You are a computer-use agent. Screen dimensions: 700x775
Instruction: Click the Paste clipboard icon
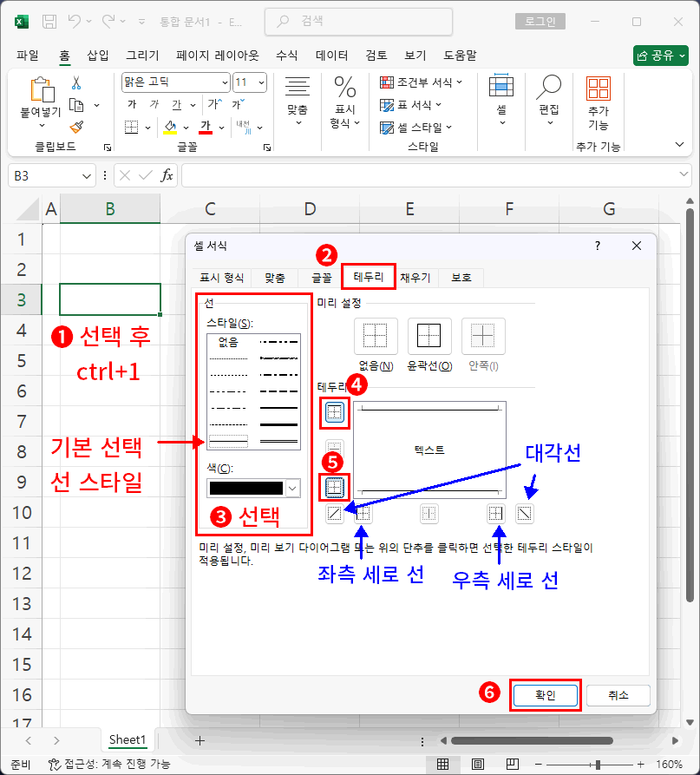pyautogui.click(x=42, y=89)
